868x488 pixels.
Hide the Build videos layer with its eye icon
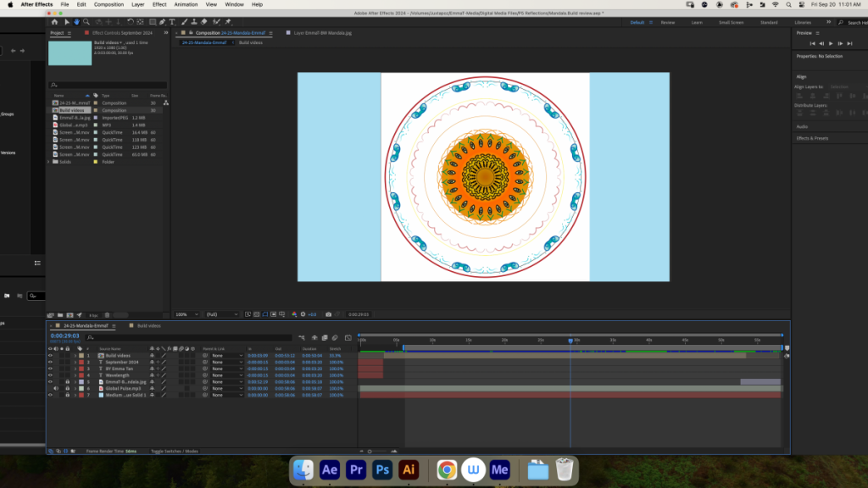pyautogui.click(x=50, y=355)
